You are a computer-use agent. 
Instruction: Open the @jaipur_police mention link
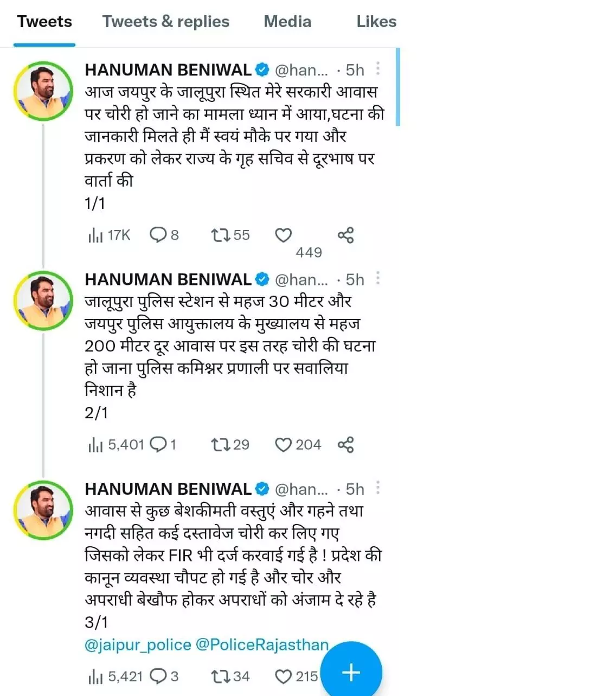(x=138, y=644)
